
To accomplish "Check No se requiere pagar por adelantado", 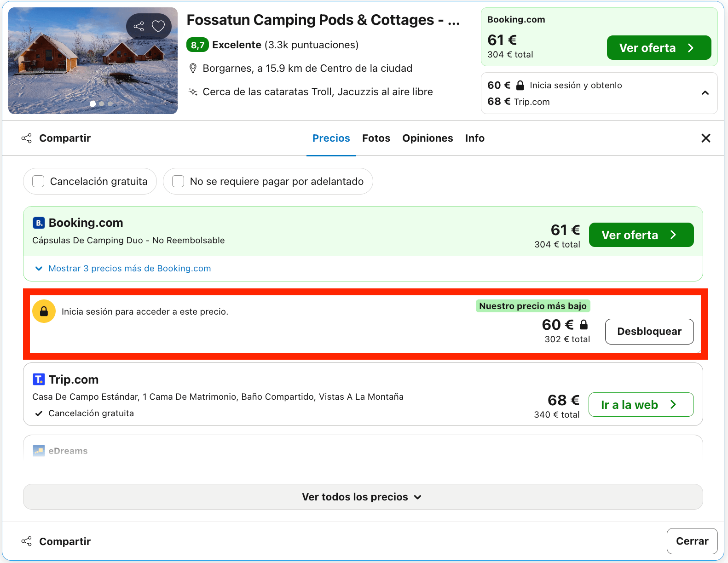I will click(178, 181).
